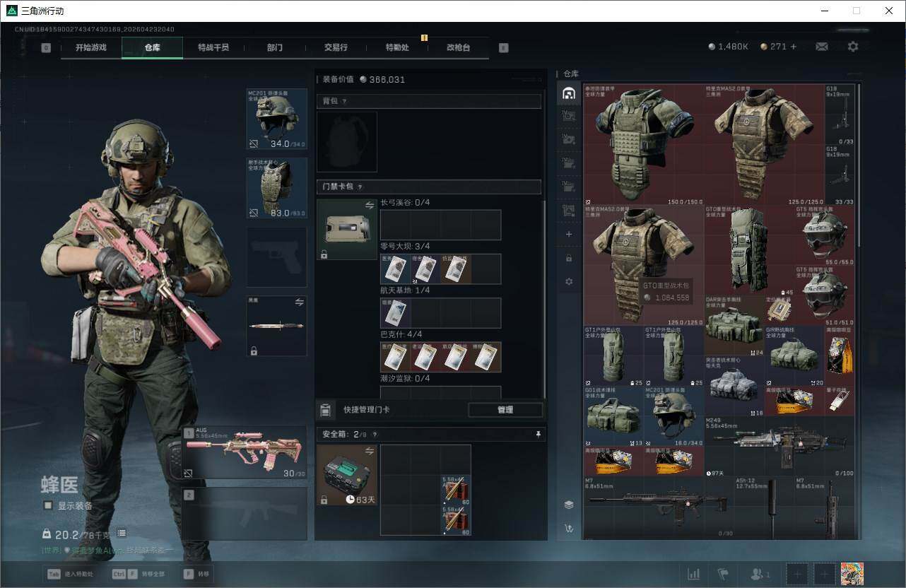This screenshot has width=906, height=588.
Task: Click the help question mark next to 门禁卡包
Action: pos(360,187)
